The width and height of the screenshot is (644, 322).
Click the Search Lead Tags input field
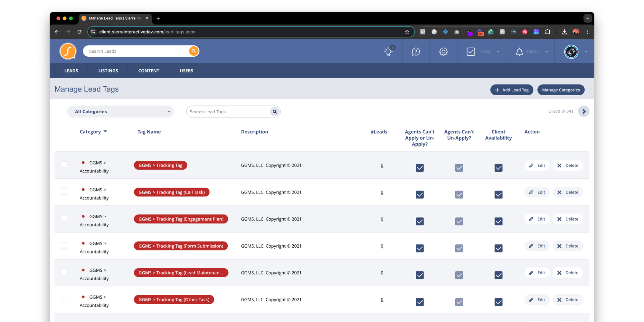(x=228, y=112)
